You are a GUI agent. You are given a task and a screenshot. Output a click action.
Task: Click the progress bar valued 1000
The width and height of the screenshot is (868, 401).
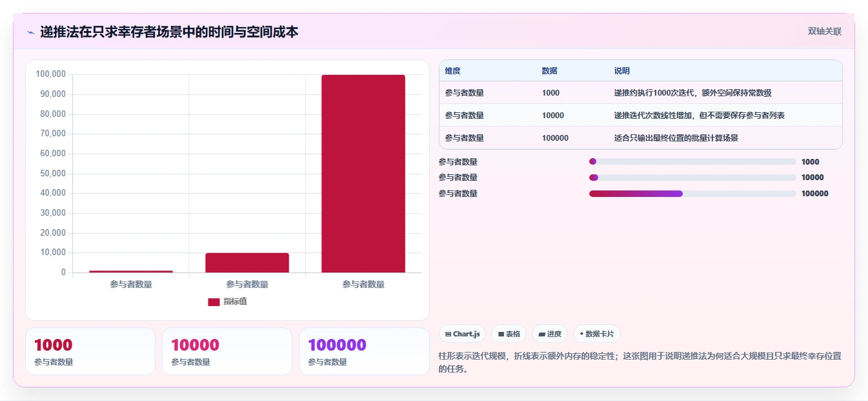[692, 162]
